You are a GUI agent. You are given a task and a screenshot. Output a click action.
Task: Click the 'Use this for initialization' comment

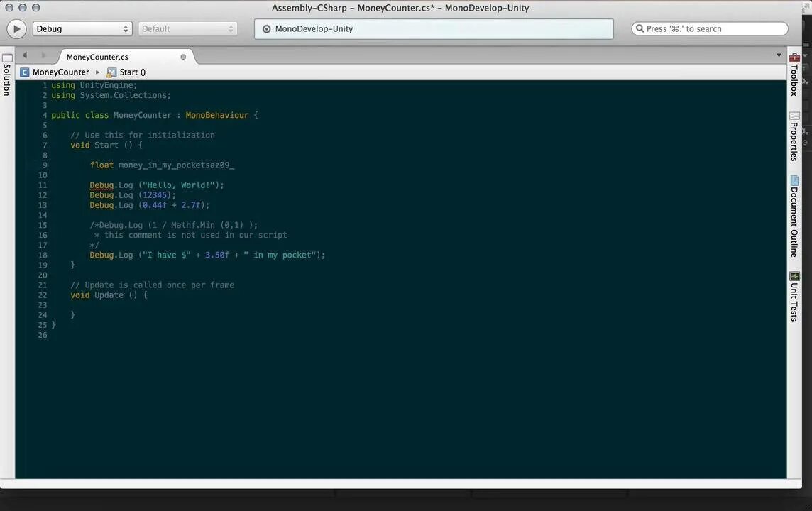tap(143, 135)
